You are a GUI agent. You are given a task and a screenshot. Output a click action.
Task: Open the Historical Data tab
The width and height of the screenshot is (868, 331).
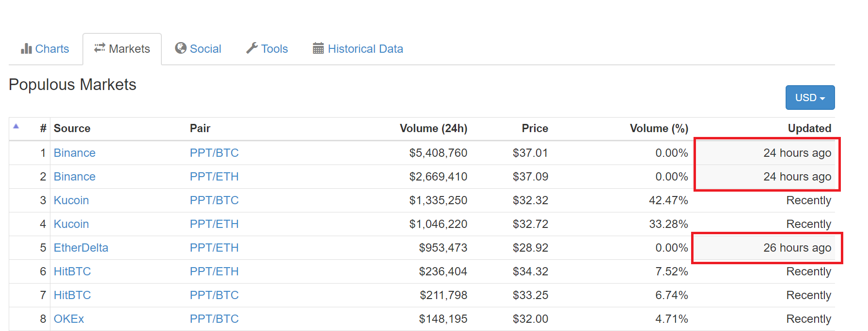358,49
